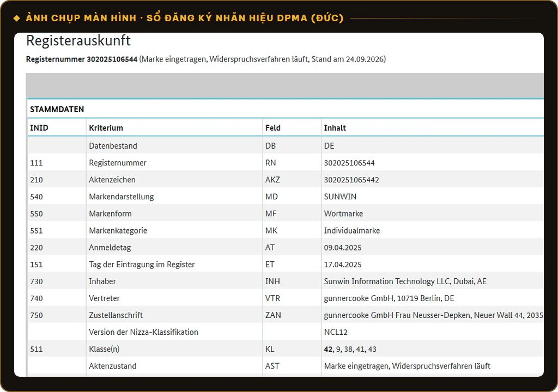This screenshot has height=392, width=558.
Task: Click INID code 210
Action: (x=37, y=180)
